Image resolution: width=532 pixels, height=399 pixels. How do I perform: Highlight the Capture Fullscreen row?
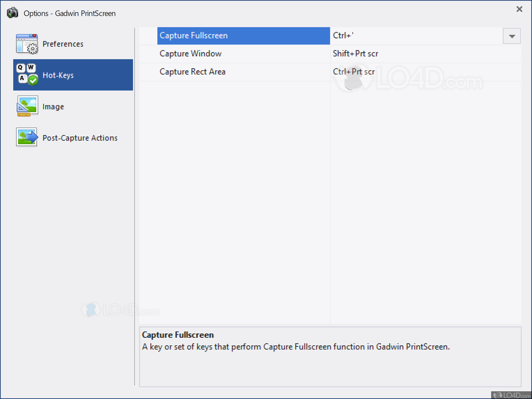(193, 35)
